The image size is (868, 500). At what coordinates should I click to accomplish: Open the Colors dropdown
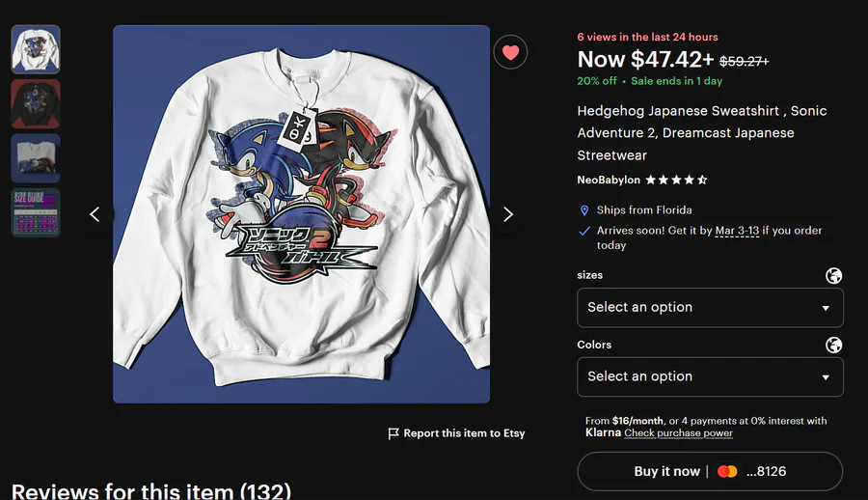coord(710,377)
